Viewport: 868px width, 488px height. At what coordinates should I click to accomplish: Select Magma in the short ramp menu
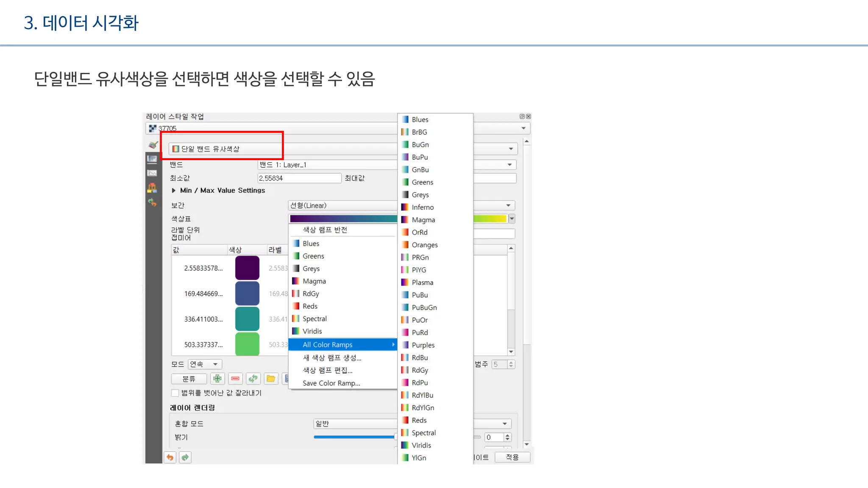click(343, 281)
